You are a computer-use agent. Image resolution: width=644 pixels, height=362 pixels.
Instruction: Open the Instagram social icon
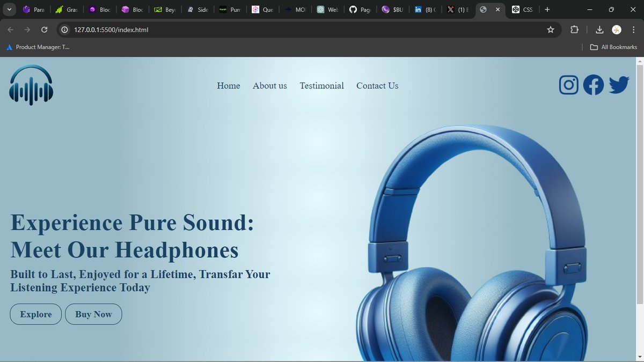pyautogui.click(x=569, y=85)
